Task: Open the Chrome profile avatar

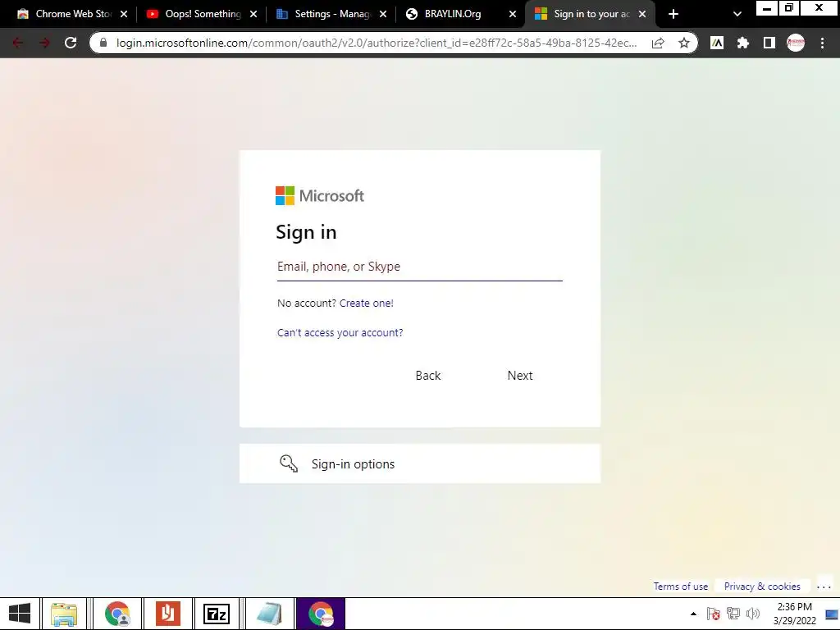Action: pyautogui.click(x=796, y=43)
